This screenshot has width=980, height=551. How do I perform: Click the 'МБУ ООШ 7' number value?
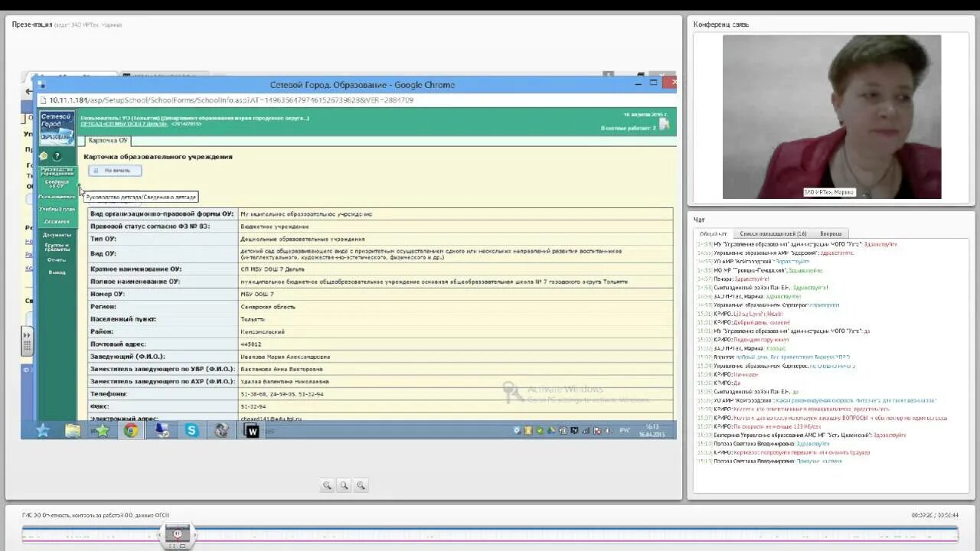[x=256, y=294]
